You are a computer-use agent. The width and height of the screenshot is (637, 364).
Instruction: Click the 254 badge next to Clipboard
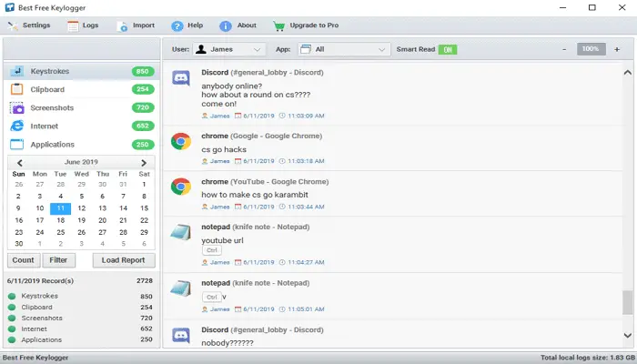(143, 89)
